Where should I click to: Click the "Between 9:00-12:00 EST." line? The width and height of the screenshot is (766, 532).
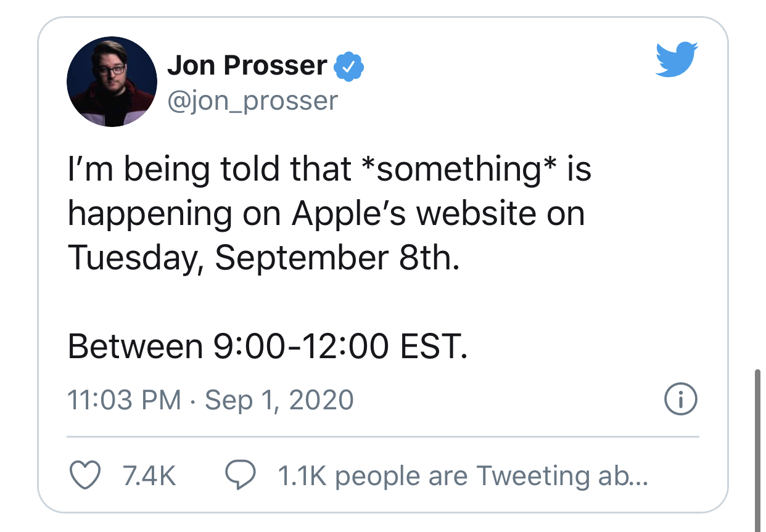(268, 346)
